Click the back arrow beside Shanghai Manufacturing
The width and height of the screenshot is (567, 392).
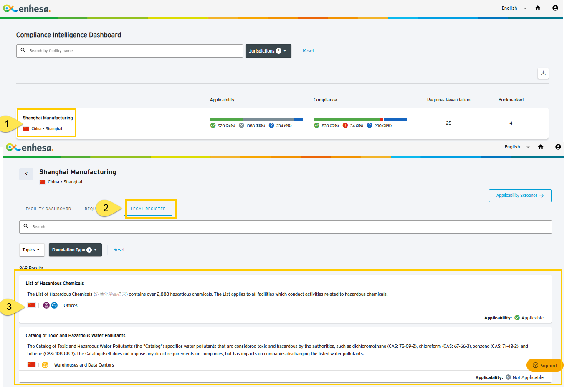(x=26, y=174)
